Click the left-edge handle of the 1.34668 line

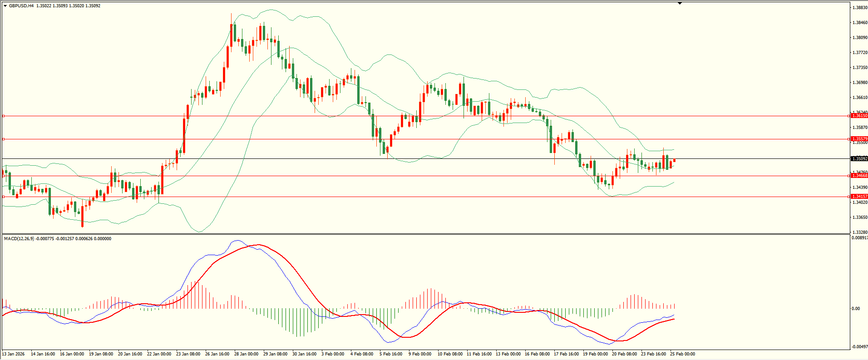[3, 176]
